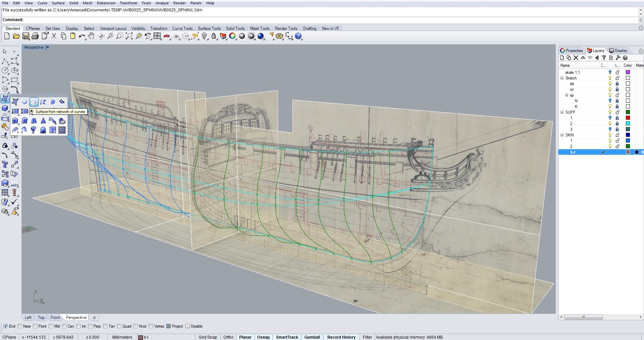Click the Save floppy disk icon
This screenshot has height=340, width=644.
[26, 36]
